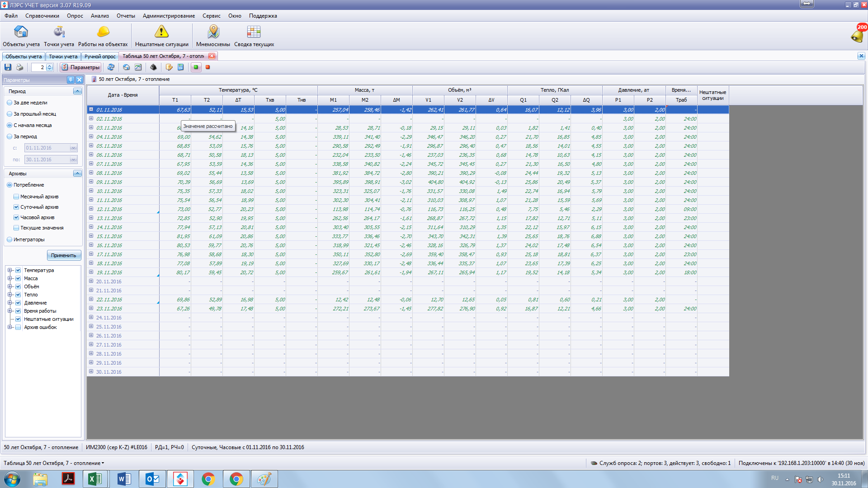This screenshot has height=488, width=868.
Task: Open Windows Start menu
Action: point(12,479)
